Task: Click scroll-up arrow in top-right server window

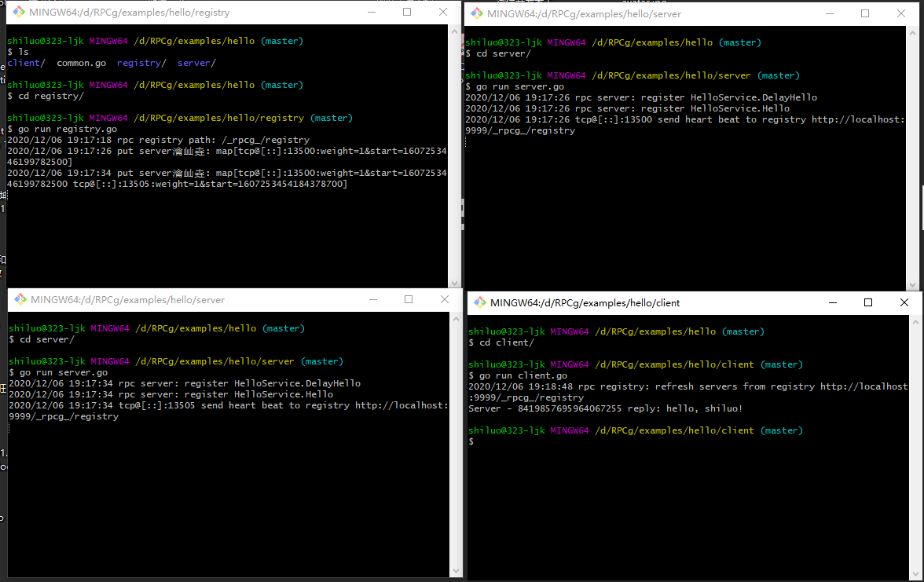Action: (913, 33)
